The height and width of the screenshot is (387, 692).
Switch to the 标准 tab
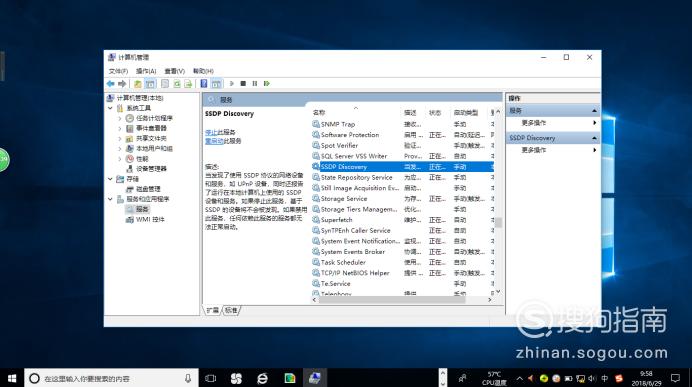click(231, 310)
